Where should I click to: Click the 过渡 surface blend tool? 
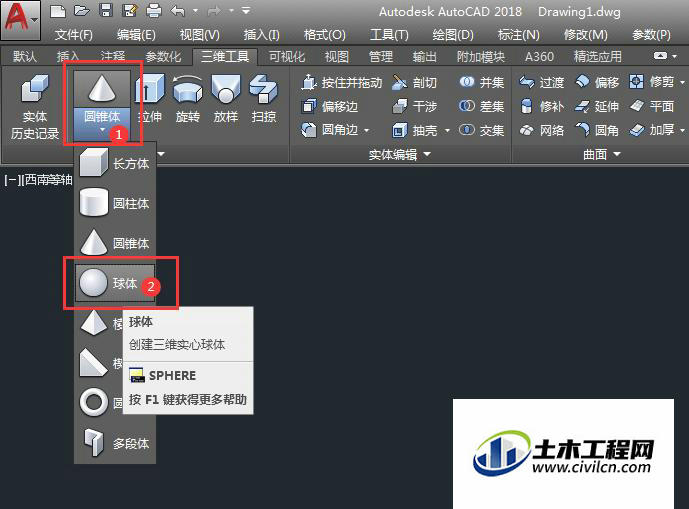541,82
